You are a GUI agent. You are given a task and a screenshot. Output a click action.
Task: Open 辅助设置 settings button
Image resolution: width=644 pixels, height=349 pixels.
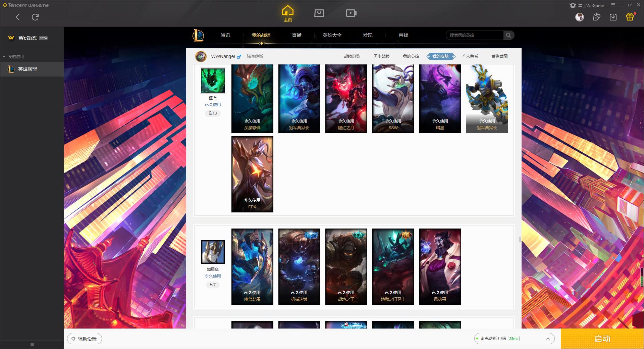85,339
